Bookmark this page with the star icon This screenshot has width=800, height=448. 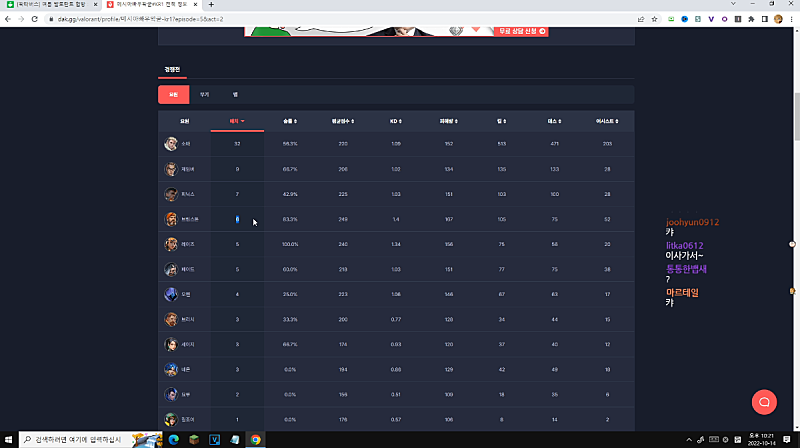[x=654, y=19]
